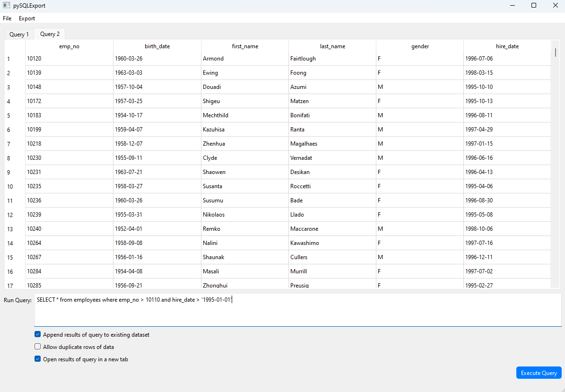The height and width of the screenshot is (392, 565).
Task: Select last name cell Cullers
Action: pos(332,257)
